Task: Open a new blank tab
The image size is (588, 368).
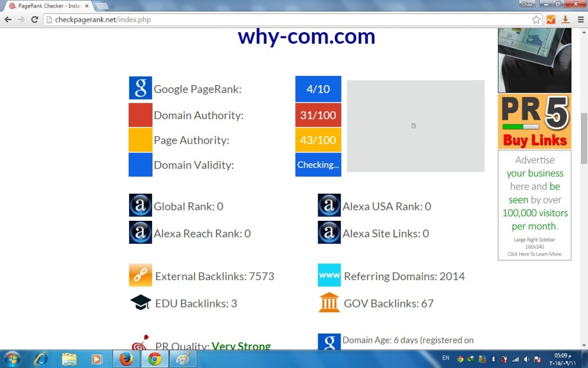Action: [x=101, y=6]
